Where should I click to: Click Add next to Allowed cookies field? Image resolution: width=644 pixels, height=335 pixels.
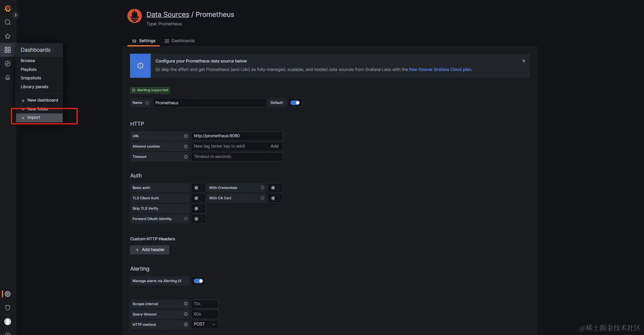(275, 146)
